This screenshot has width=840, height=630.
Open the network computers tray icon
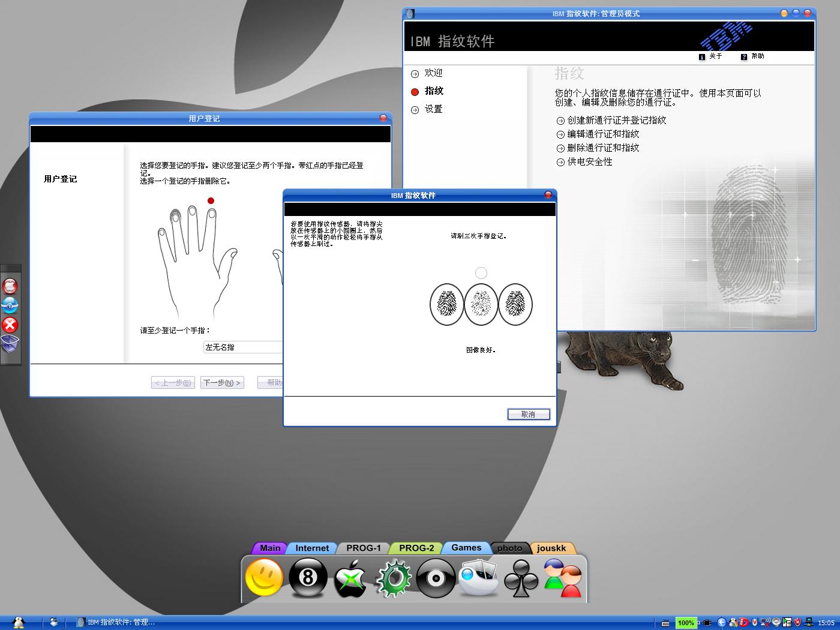[808, 623]
